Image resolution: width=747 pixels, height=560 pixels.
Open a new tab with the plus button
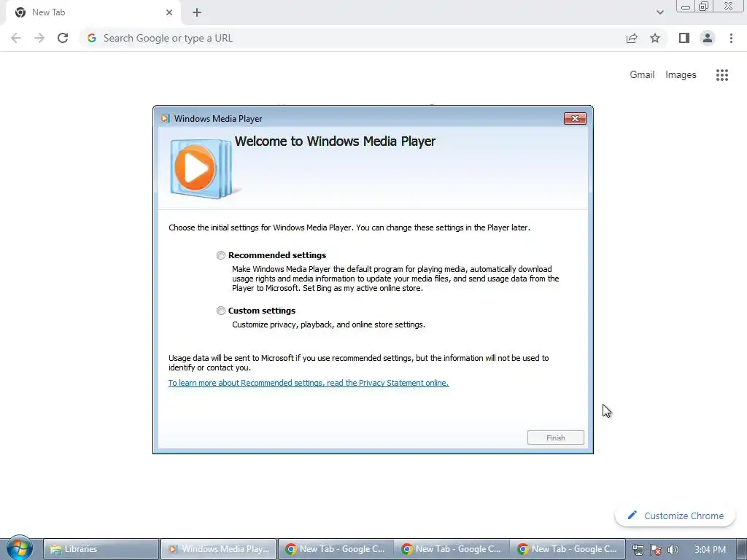pyautogui.click(x=197, y=12)
